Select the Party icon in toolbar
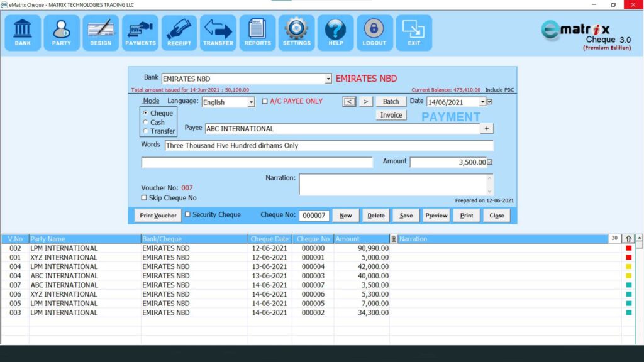Screen dimensions: 644x362 click(x=62, y=31)
